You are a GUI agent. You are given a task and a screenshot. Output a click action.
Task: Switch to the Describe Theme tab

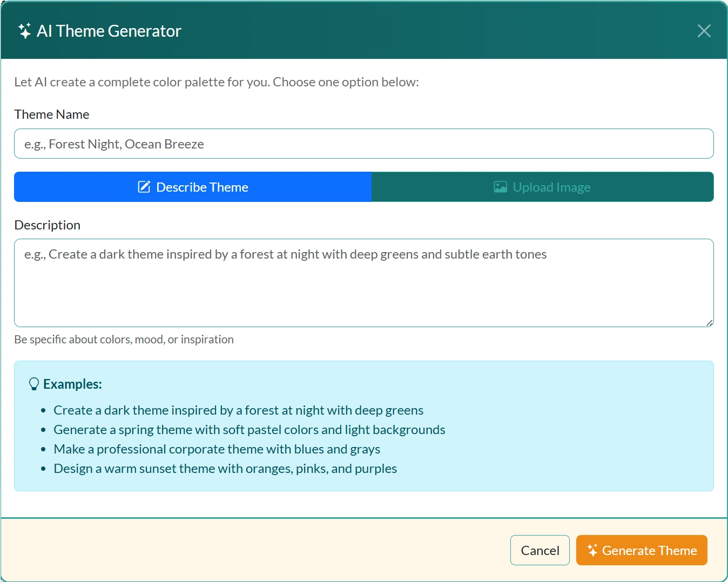(193, 186)
